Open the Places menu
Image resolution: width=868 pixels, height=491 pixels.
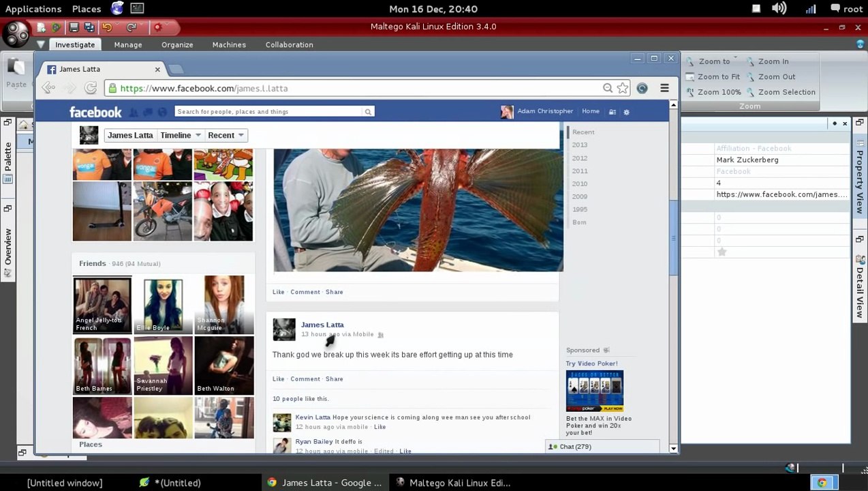click(x=87, y=9)
